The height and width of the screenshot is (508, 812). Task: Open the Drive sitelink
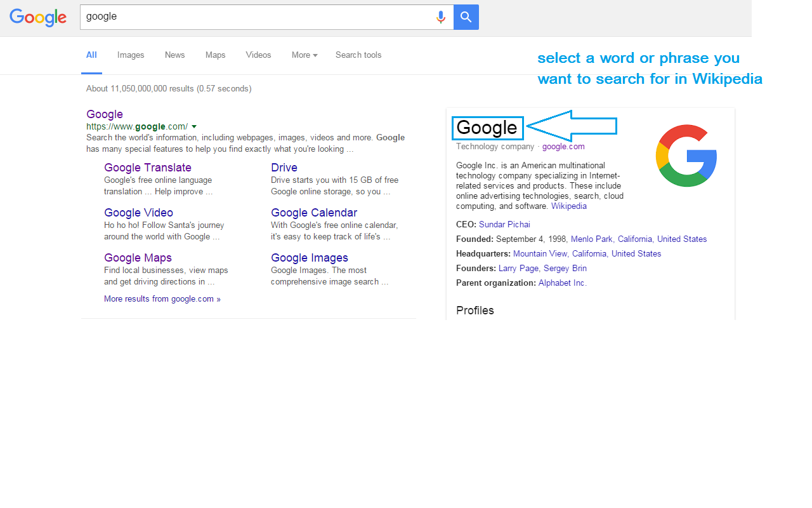coord(284,168)
